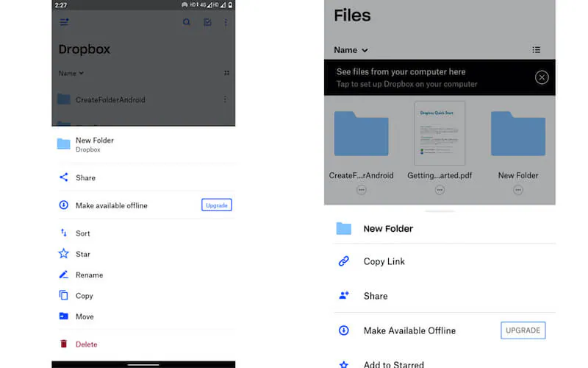Tap the folder-arrow icon beside Move
588x368 pixels.
pyautogui.click(x=64, y=316)
